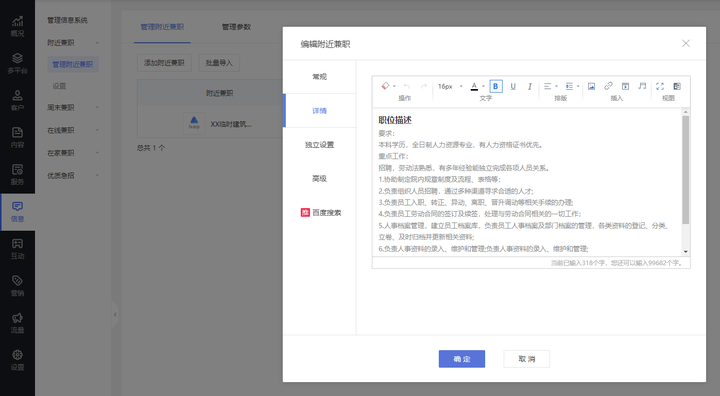Open 概况 in the sidebar
Screen dimensions: 720x396
click(17, 27)
